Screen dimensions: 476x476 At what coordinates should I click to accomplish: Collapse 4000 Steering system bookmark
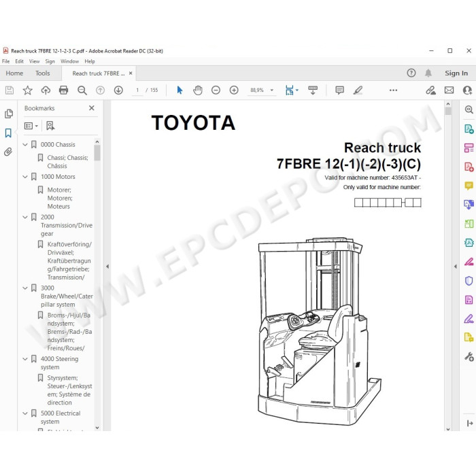click(25, 359)
